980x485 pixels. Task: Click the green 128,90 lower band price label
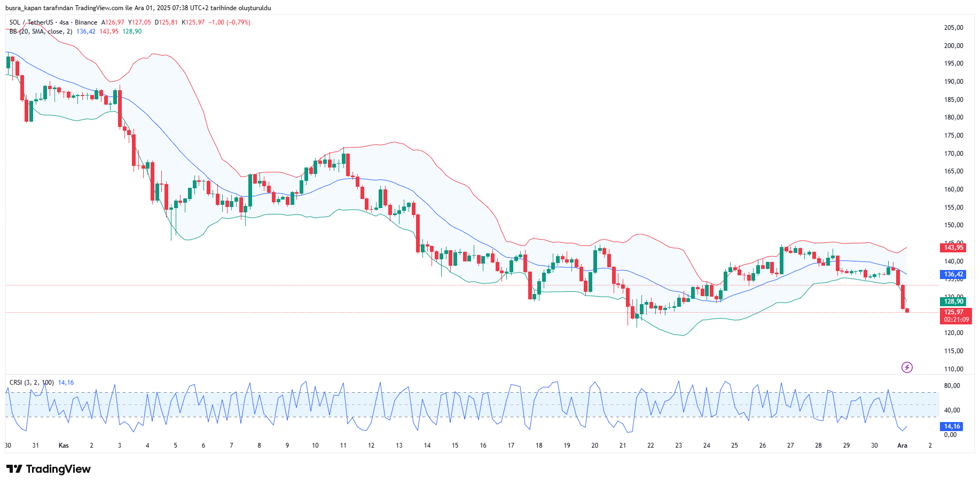pyautogui.click(x=953, y=301)
